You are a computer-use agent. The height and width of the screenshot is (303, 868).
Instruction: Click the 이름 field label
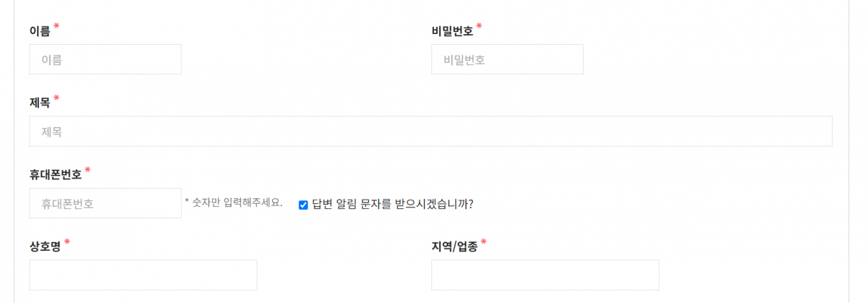pos(40,31)
